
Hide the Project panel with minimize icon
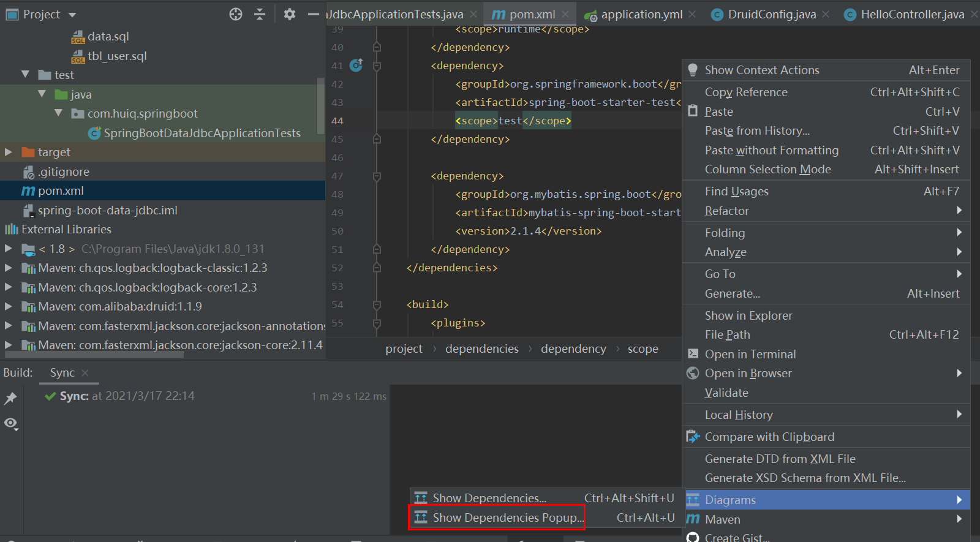[314, 14]
